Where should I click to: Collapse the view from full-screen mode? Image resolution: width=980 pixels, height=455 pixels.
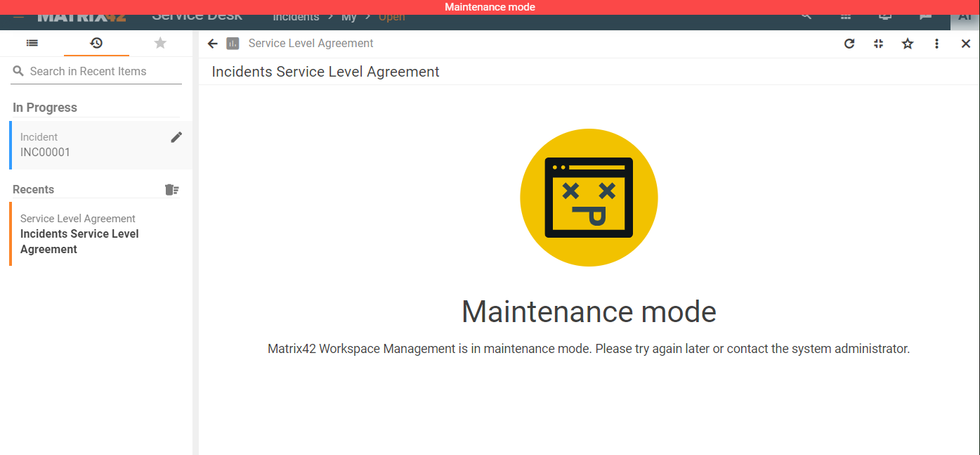(x=878, y=44)
